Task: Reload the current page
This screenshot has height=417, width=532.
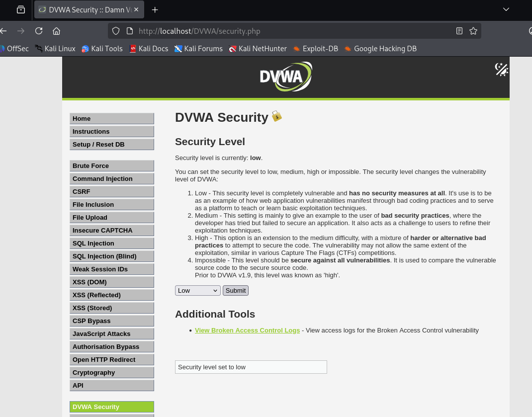Action: point(39,31)
